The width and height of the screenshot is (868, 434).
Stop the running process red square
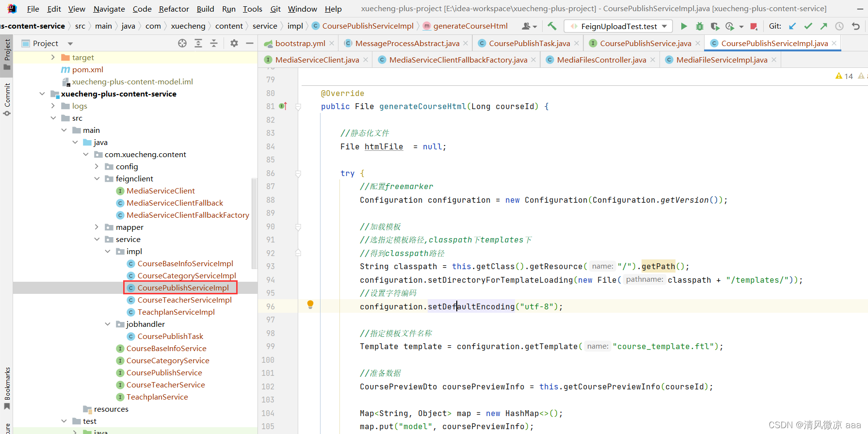(x=754, y=26)
